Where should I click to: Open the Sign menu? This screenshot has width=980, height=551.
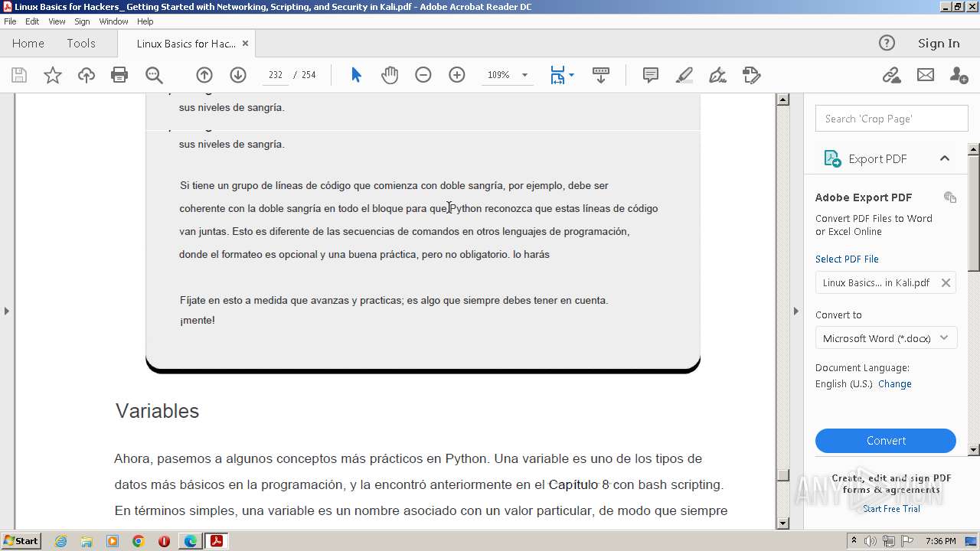click(82, 21)
